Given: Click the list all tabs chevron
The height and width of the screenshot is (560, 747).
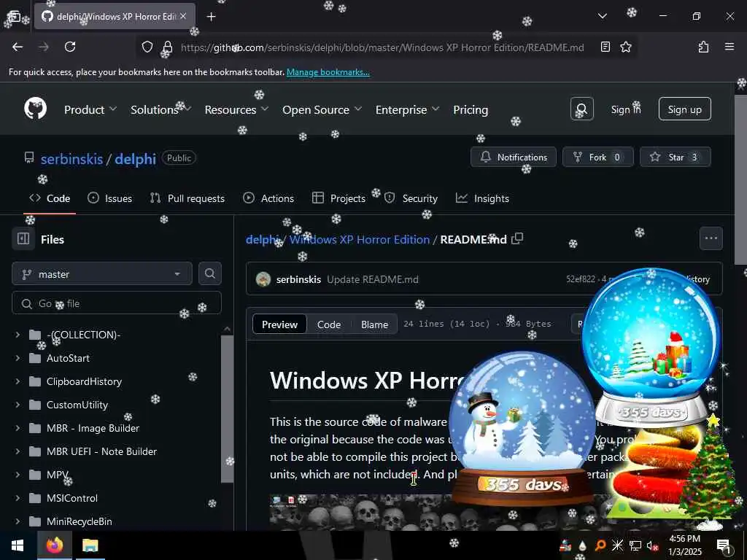Looking at the screenshot, I should tap(602, 16).
